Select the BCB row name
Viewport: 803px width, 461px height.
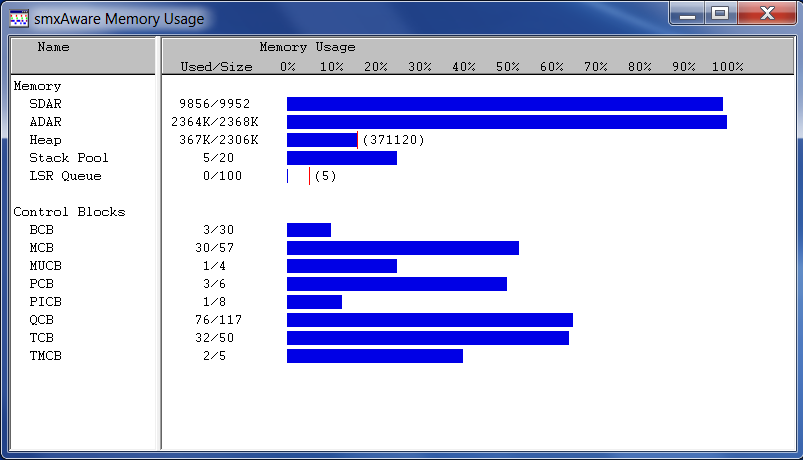point(41,230)
